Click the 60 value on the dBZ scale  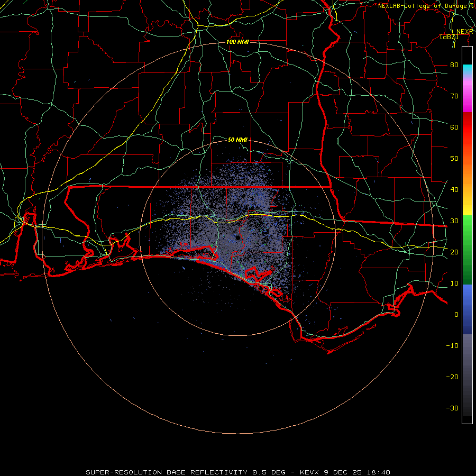454,127
